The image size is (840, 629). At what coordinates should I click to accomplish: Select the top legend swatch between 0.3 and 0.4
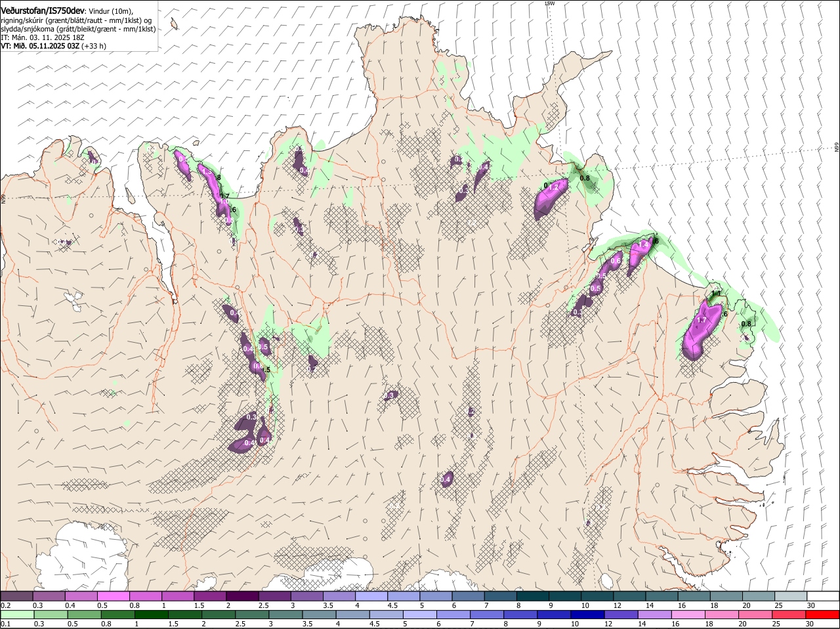[49, 596]
